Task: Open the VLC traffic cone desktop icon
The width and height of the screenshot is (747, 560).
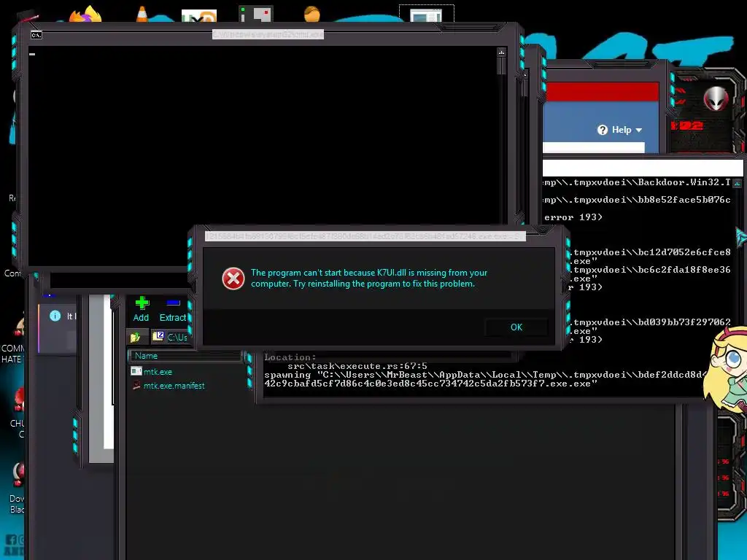Action: [142, 15]
